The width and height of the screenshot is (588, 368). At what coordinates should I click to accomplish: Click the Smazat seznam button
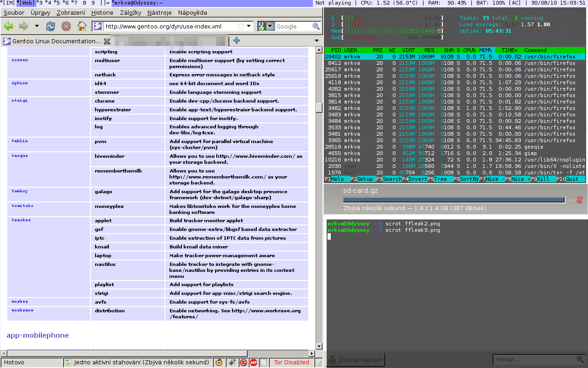[x=355, y=360]
